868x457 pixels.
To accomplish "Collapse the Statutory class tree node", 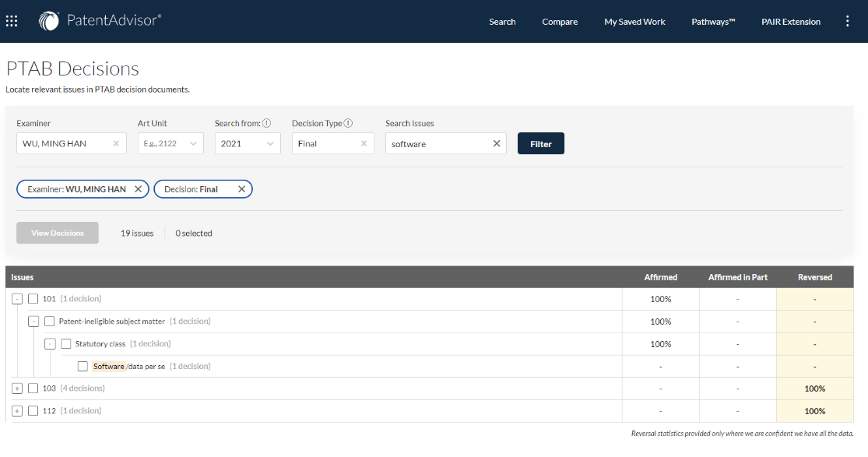I will 50,343.
